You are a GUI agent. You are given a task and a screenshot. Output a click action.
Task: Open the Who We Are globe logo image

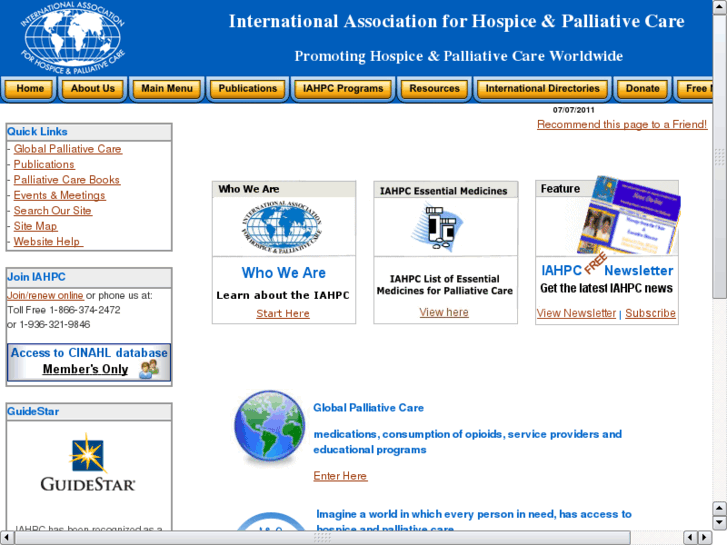click(282, 227)
